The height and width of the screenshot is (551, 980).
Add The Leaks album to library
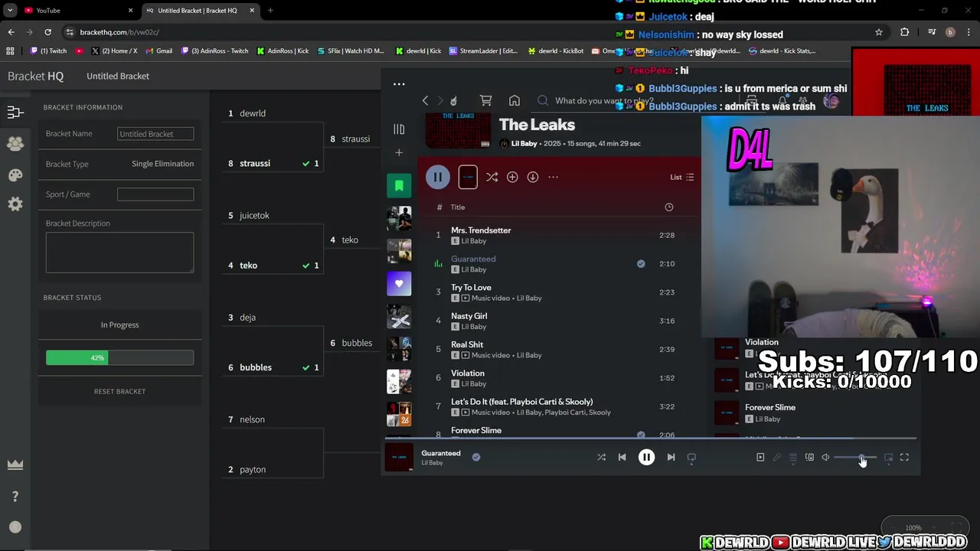coord(512,177)
